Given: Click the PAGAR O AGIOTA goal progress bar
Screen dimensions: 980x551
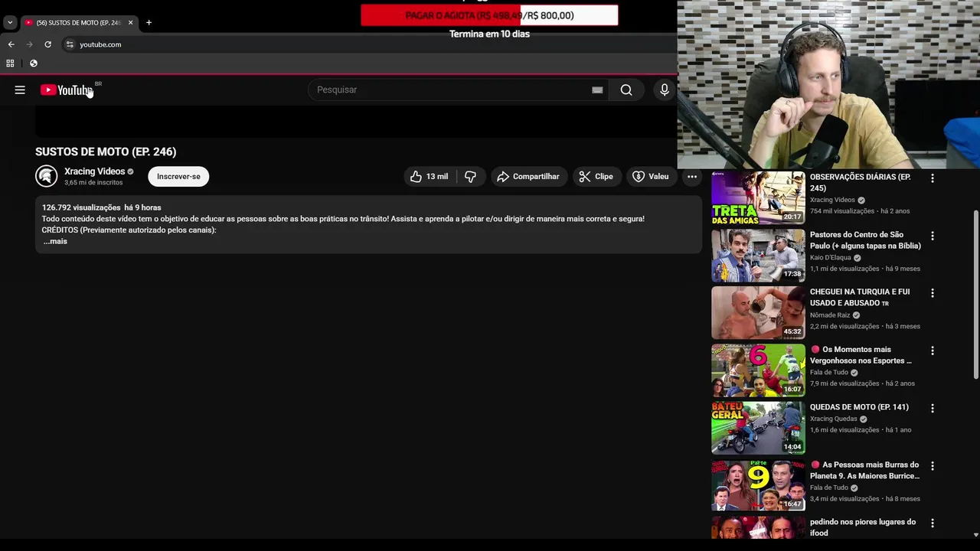Looking at the screenshot, I should [x=489, y=15].
